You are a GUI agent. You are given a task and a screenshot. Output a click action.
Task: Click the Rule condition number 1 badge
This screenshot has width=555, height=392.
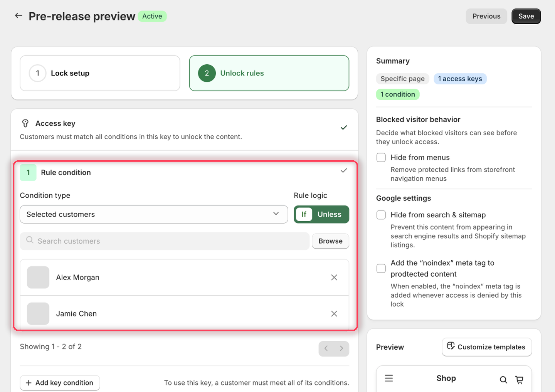tap(28, 173)
